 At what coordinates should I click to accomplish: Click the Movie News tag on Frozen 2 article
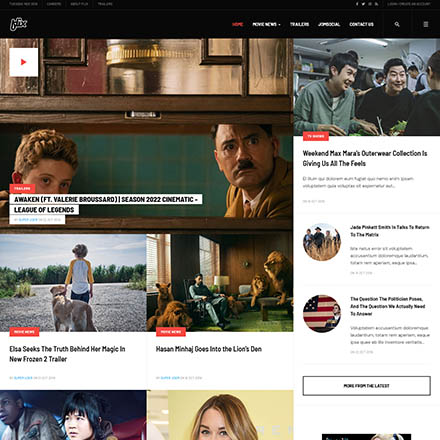click(24, 332)
